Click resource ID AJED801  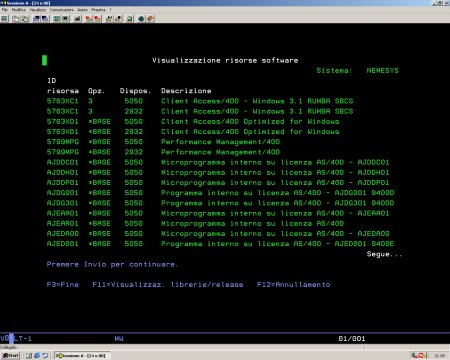[x=62, y=244]
